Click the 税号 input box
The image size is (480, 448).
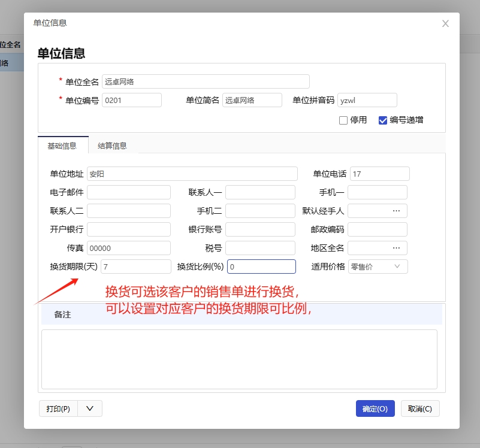pos(260,248)
